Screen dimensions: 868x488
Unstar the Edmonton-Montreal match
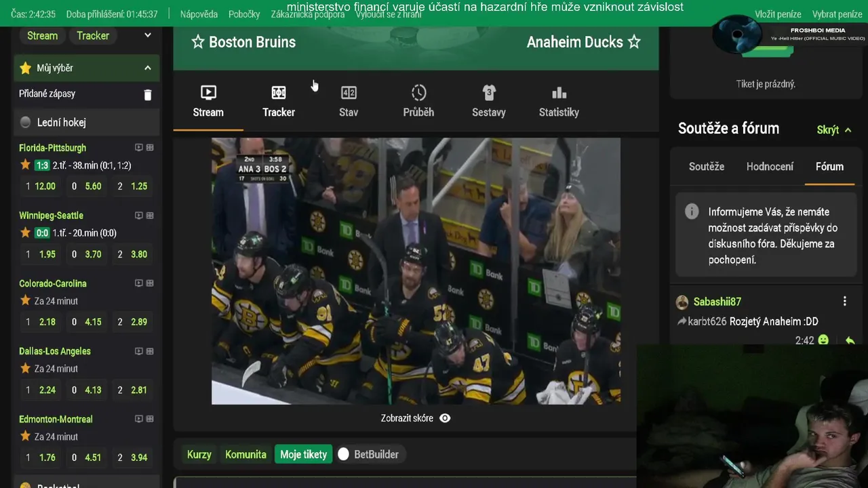25,436
